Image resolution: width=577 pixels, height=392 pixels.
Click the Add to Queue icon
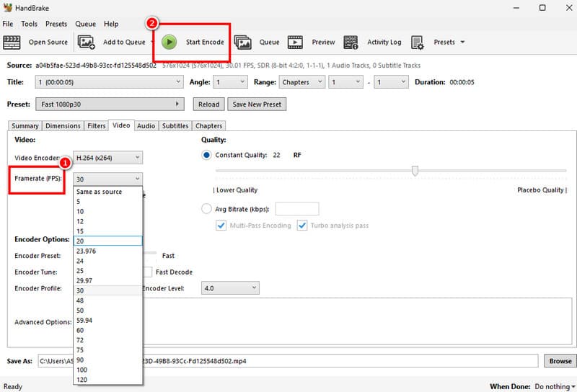[87, 43]
